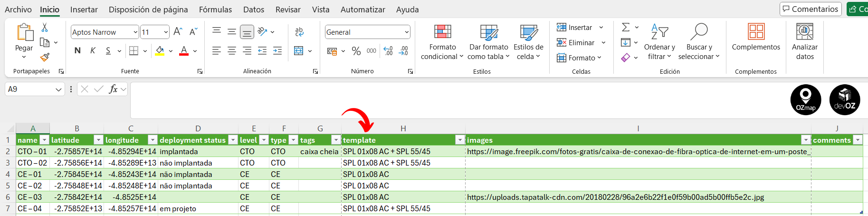Screen dimensions: 868x216
Task: Apply red font color A
Action: pyautogui.click(x=184, y=50)
